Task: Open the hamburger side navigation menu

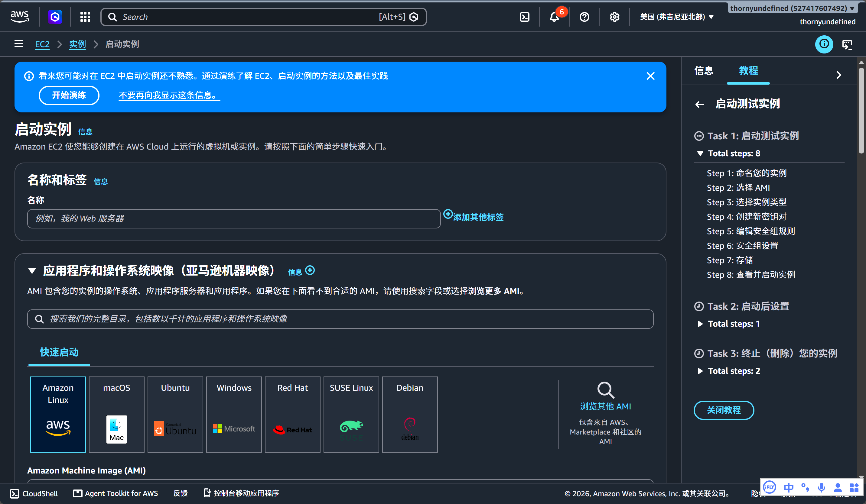Action: pyautogui.click(x=18, y=44)
